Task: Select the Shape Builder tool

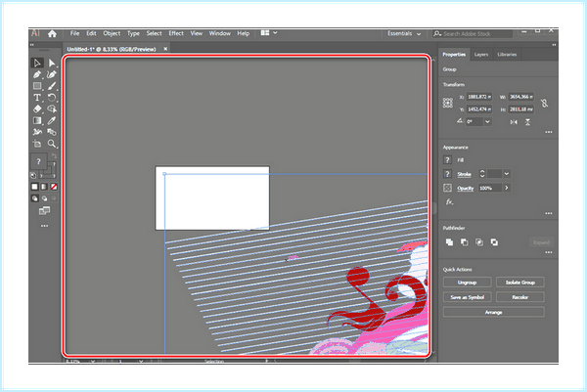Action: [x=52, y=109]
